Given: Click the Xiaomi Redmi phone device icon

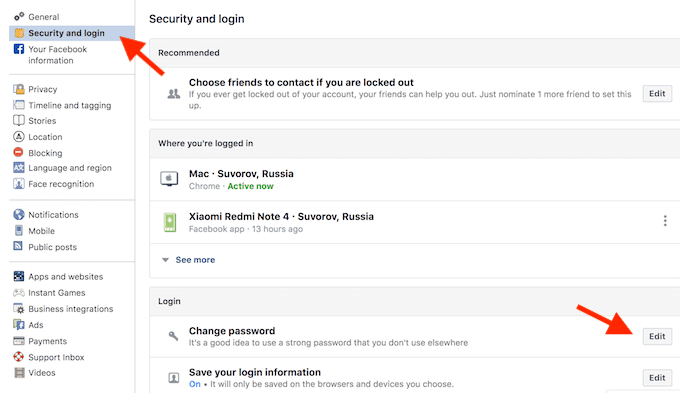Looking at the screenshot, I should [x=170, y=222].
